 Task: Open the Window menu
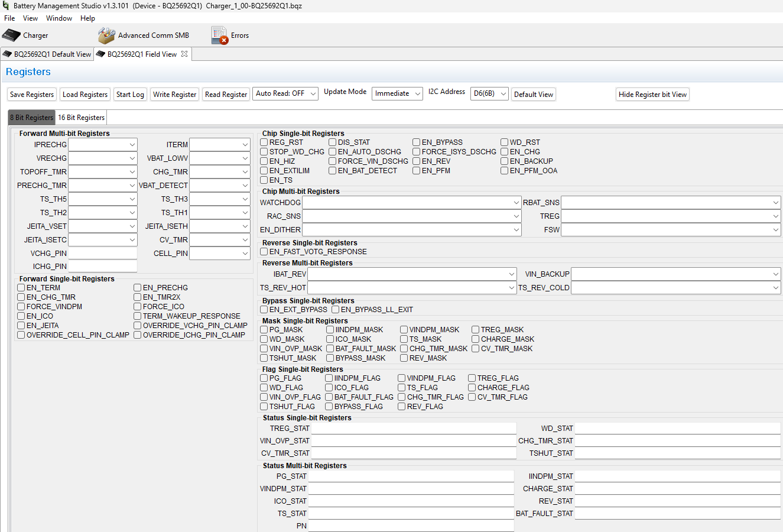[59, 18]
